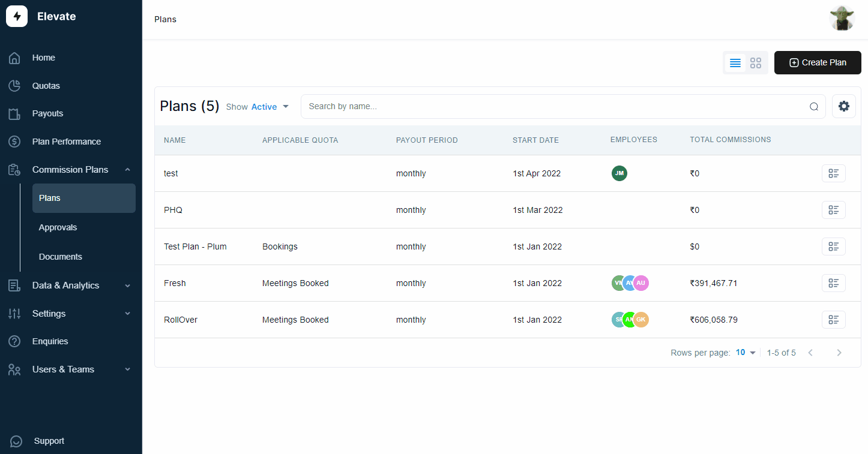Open the plan named PHQ
Viewport: 868px width, 454px height.
point(173,210)
